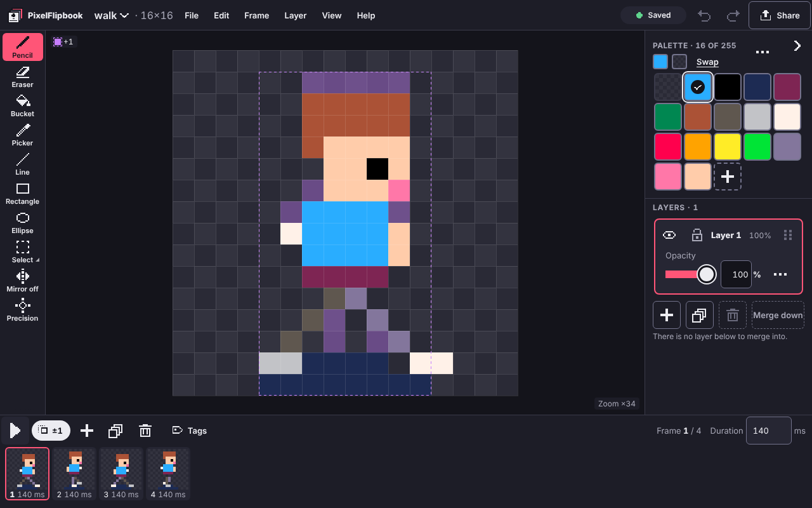Toggle the Layer 1 lock icon
The image size is (812, 508).
coord(697,235)
